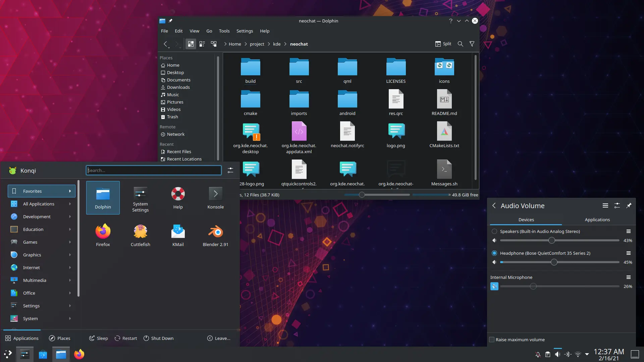The width and height of the screenshot is (644, 362).
Task: Open the Dolphin file manager
Action: click(x=103, y=197)
